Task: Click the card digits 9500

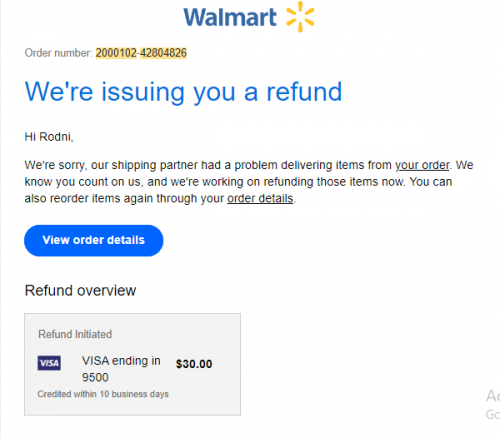Action: [95, 378]
